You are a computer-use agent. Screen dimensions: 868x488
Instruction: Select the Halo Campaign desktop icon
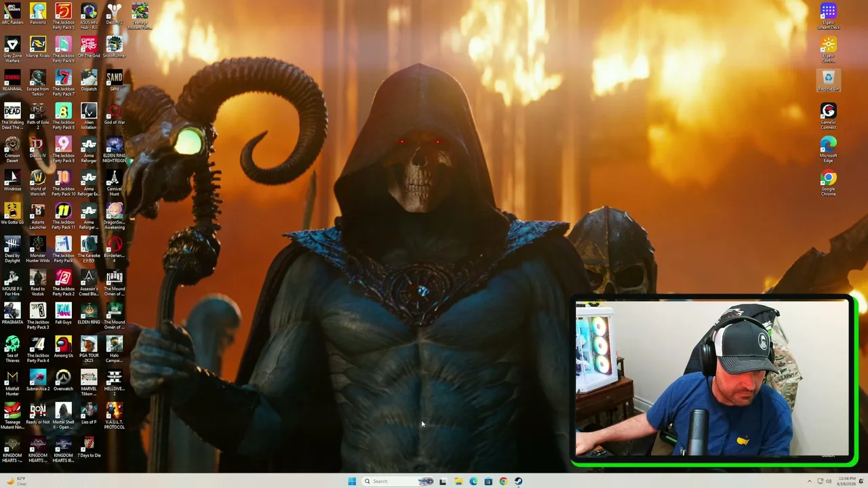pyautogui.click(x=115, y=348)
